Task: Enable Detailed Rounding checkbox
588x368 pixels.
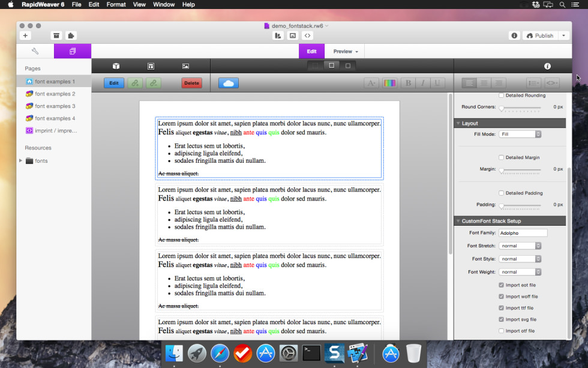Action: (502, 95)
